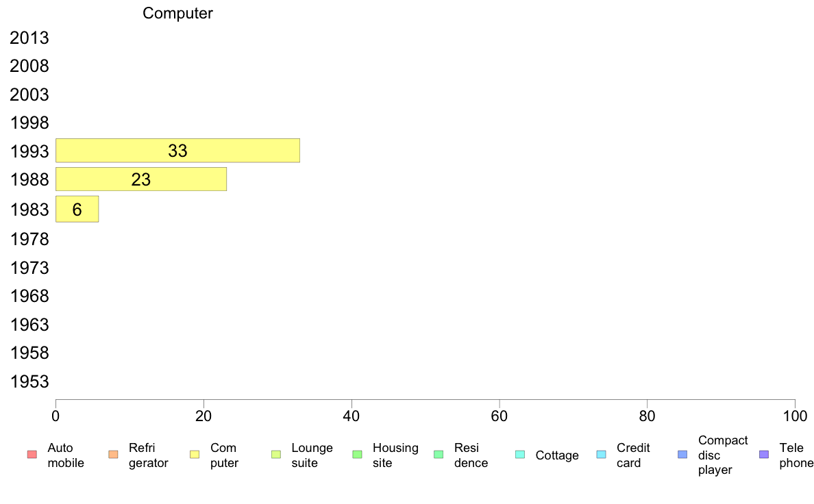Click the 2013 year axis label
Image resolution: width=814 pixels, height=504 pixels.
click(x=29, y=38)
